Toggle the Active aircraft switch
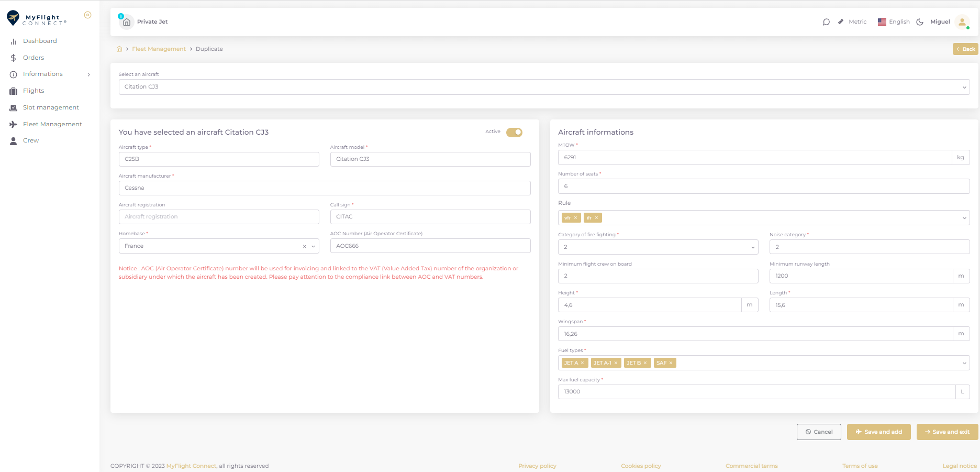Image resolution: width=980 pixels, height=472 pixels. 514,133
